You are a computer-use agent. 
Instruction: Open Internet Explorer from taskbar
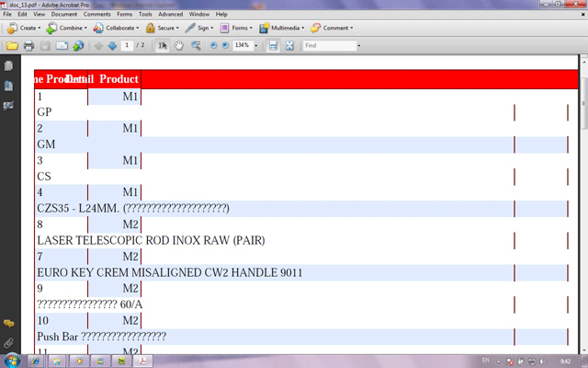[36, 362]
